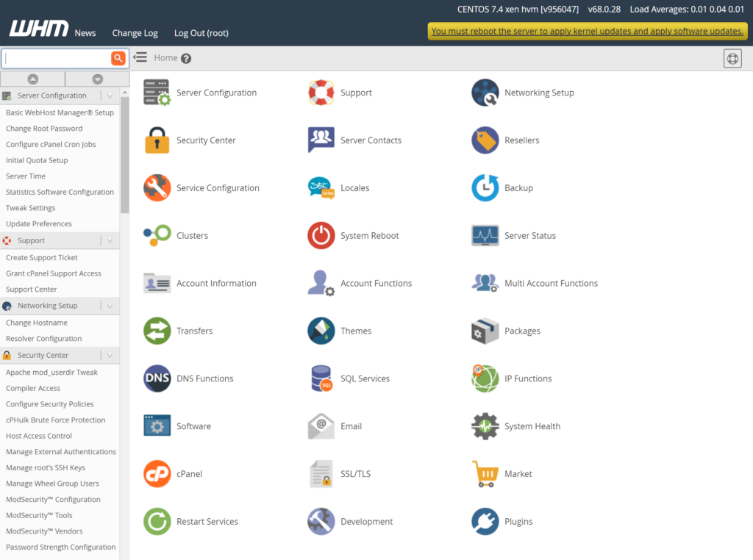Screen dimensions: 753x560
Task: Click Log Out (root) in top bar
Action: click(201, 33)
